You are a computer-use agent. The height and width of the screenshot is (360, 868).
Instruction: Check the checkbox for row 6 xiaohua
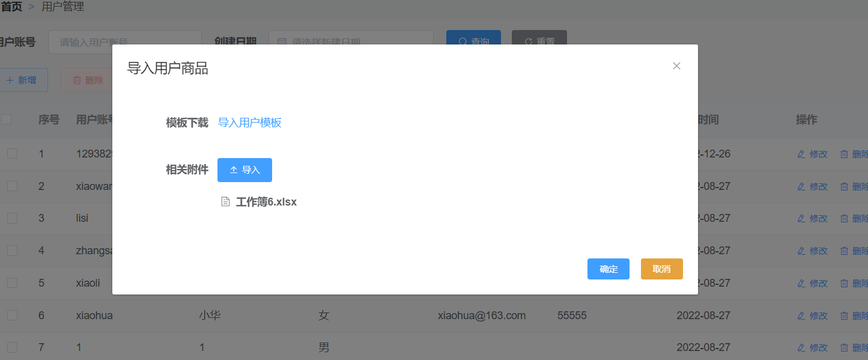(12, 316)
